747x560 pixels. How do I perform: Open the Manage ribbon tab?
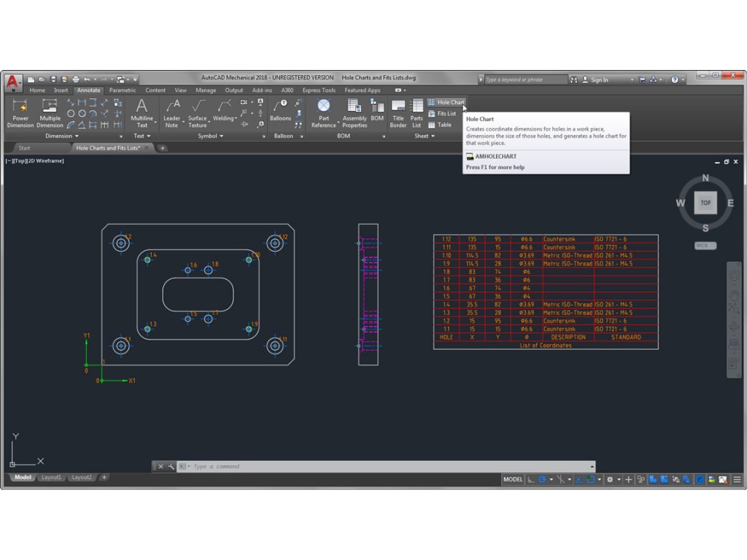click(206, 90)
